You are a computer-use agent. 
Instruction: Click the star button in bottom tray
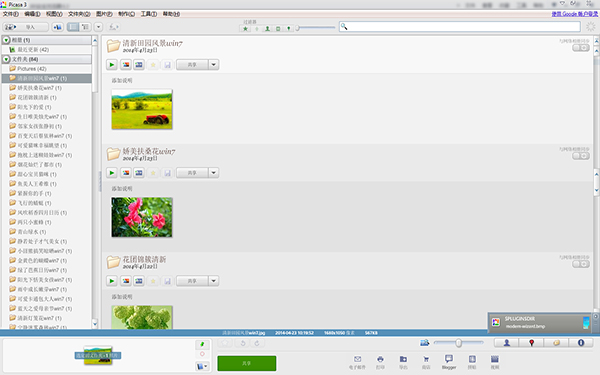[225, 343]
